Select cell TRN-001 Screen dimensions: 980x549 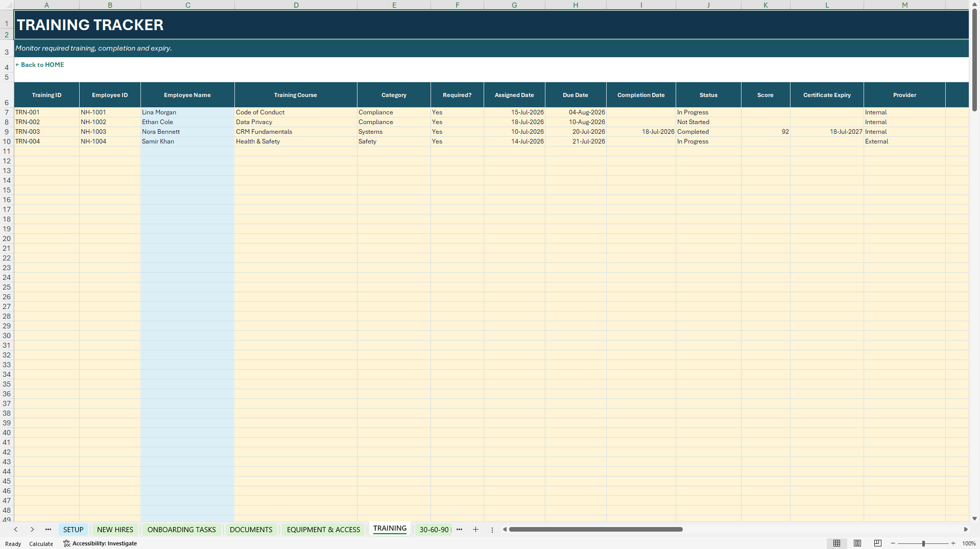click(x=46, y=112)
